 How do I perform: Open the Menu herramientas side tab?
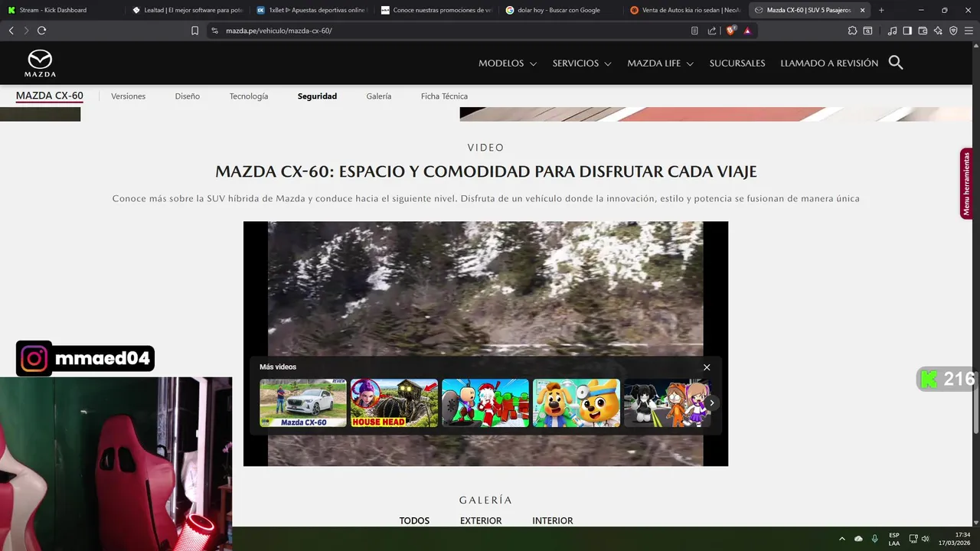click(x=966, y=184)
